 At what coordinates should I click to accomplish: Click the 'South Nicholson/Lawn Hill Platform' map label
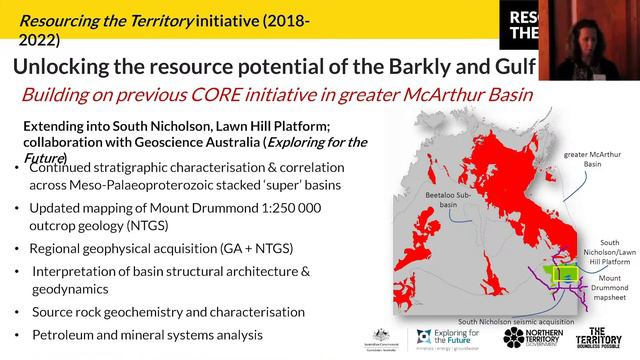tap(609, 252)
